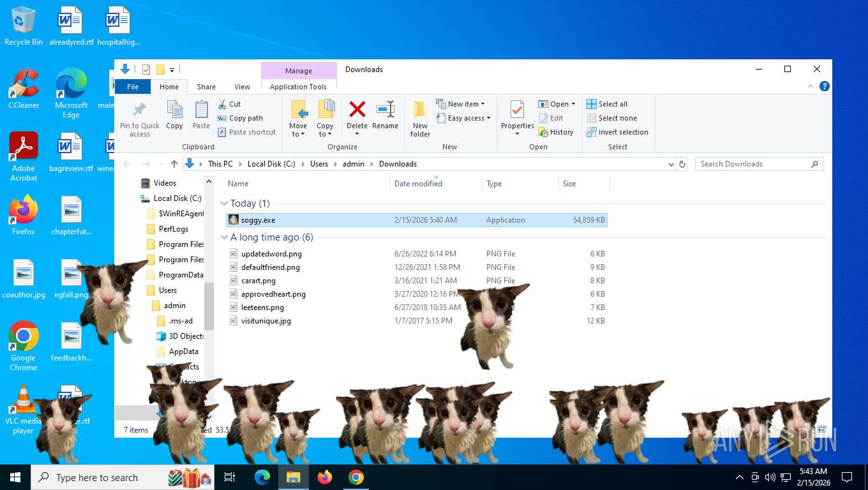Open Recycle Bin on desktop
This screenshot has width=868, height=490.
(x=24, y=26)
